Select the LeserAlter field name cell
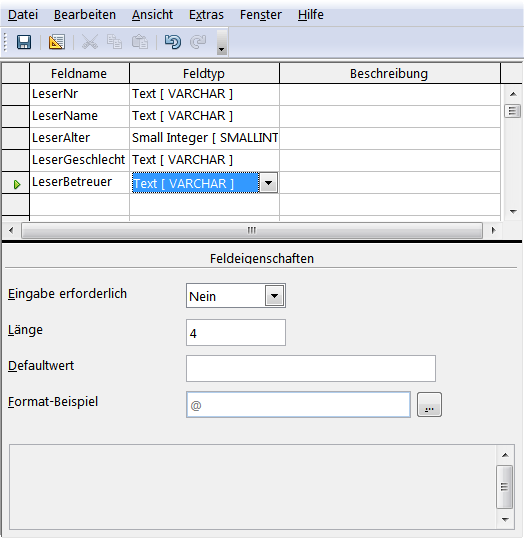The height and width of the screenshot is (539, 524). point(79,138)
